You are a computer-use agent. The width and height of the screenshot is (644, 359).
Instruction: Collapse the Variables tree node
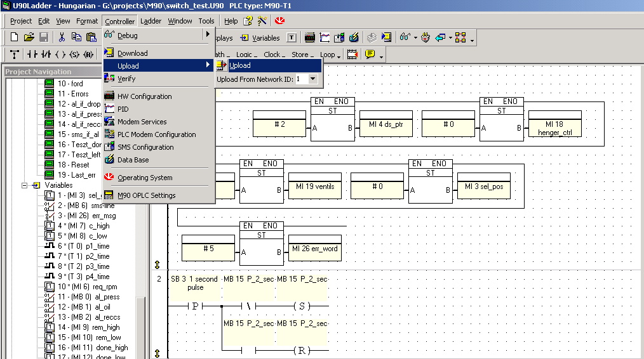24,185
